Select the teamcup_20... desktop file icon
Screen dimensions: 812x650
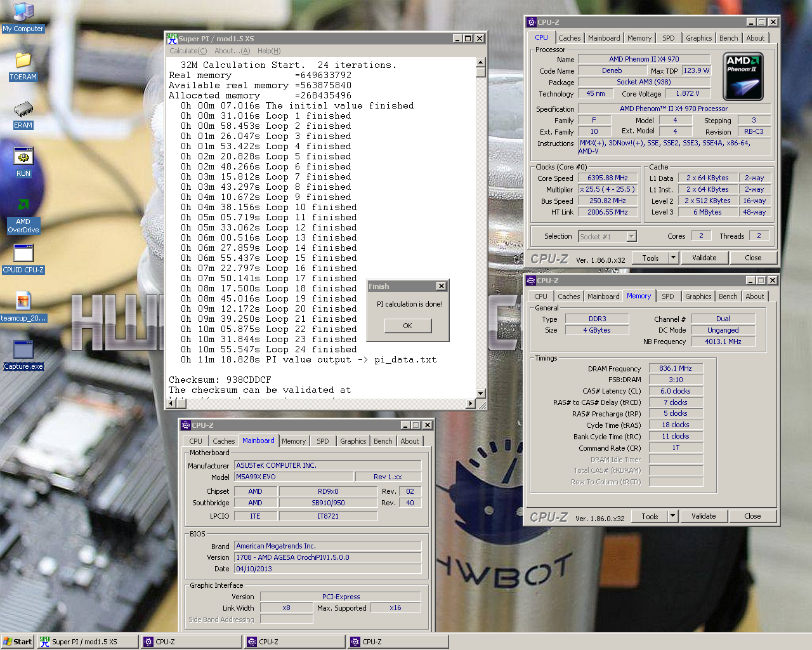coord(23,307)
